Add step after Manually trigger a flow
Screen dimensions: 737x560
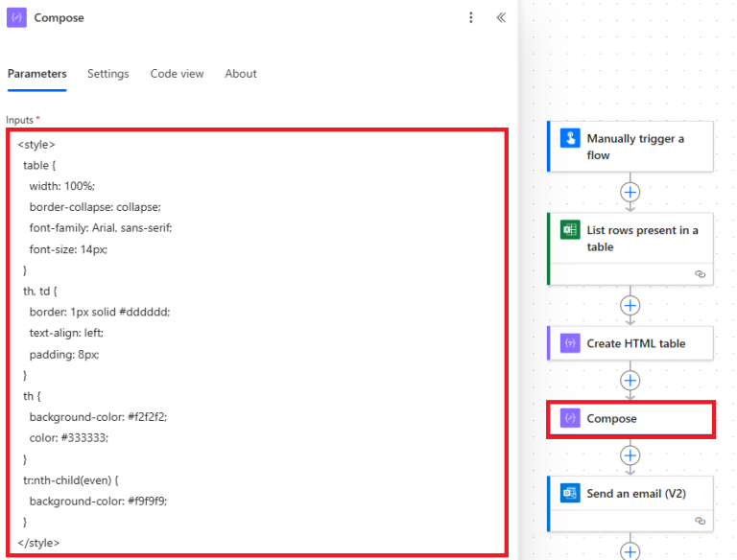tap(630, 192)
